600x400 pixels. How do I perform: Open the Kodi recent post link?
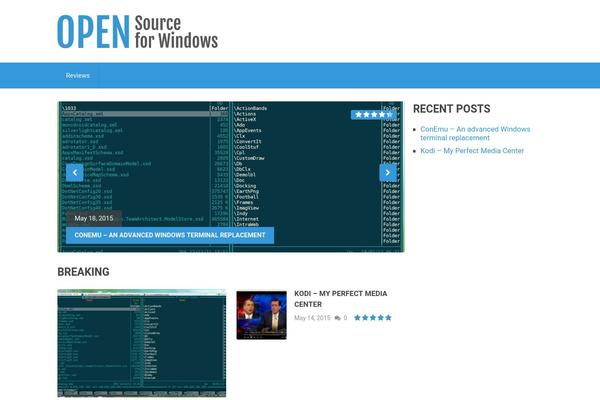click(x=472, y=151)
